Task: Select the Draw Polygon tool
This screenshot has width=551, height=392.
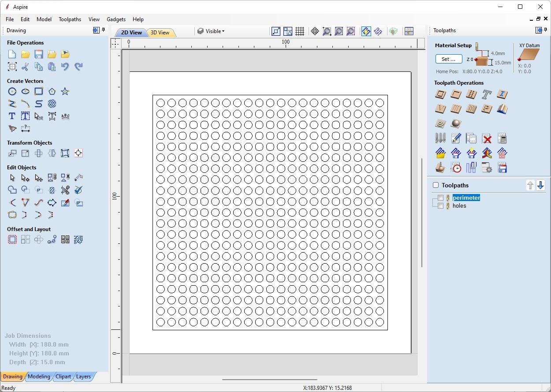Action: click(52, 91)
